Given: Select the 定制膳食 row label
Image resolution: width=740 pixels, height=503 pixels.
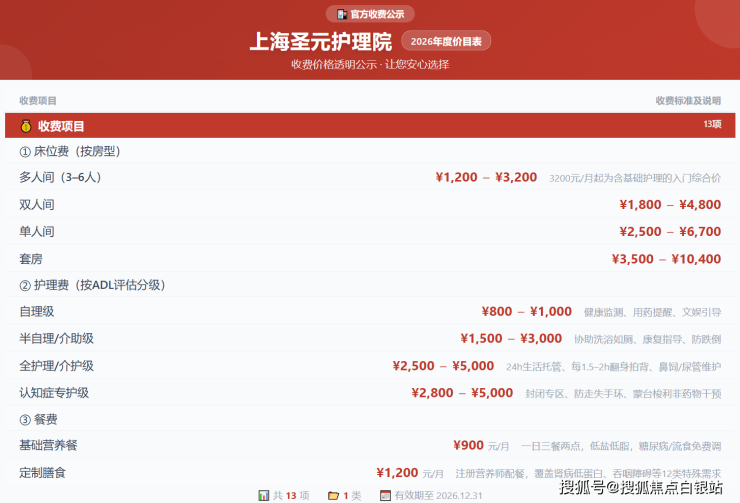Looking at the screenshot, I should [x=42, y=472].
